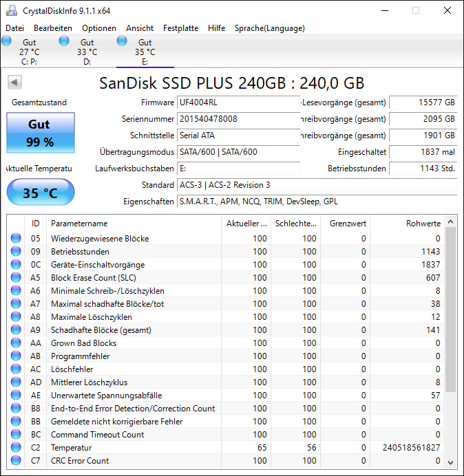Select the C: P: drive tab
Viewport: 464px width, 476px height.
tap(29, 52)
